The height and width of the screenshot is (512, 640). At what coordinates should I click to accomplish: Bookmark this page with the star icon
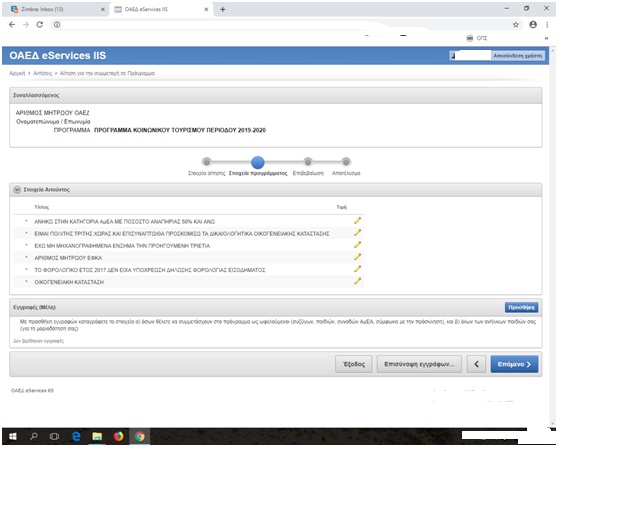point(516,24)
